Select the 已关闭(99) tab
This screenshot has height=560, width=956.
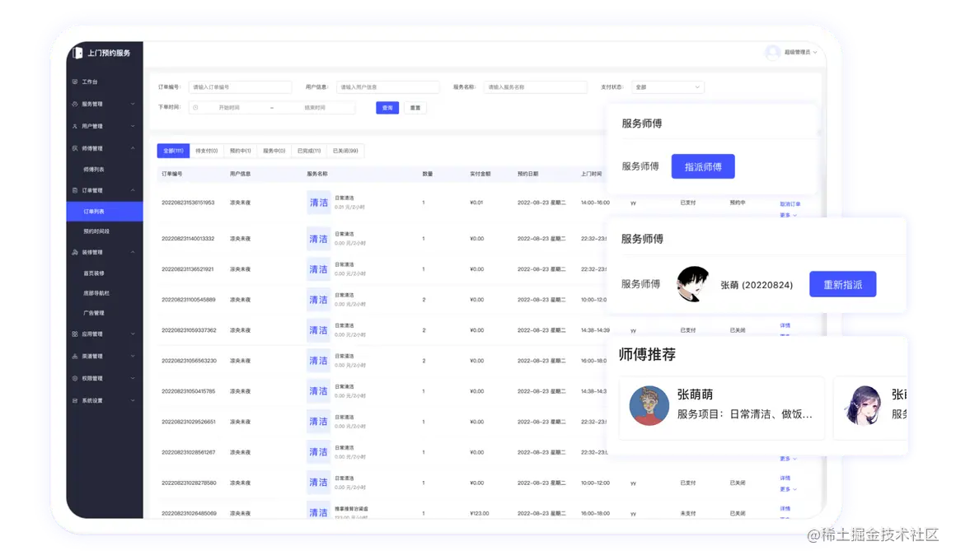point(345,151)
